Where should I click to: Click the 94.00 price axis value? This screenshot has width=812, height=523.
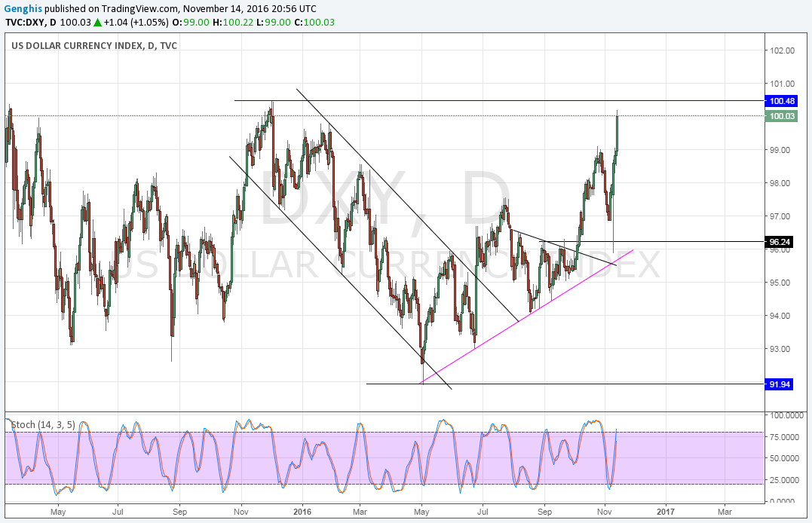click(x=780, y=316)
